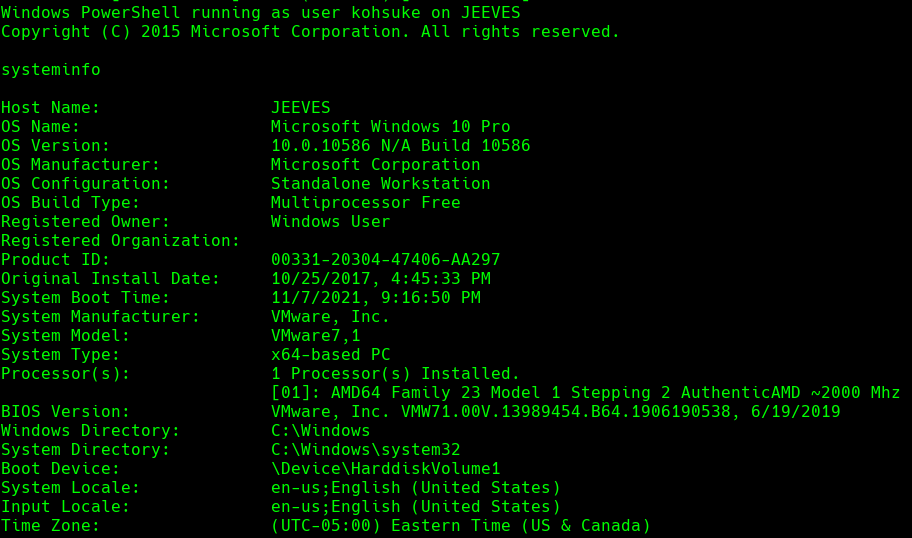Viewport: 912px width, 538px height.
Task: Click the System Model value VMware7,1
Action: [315, 336]
